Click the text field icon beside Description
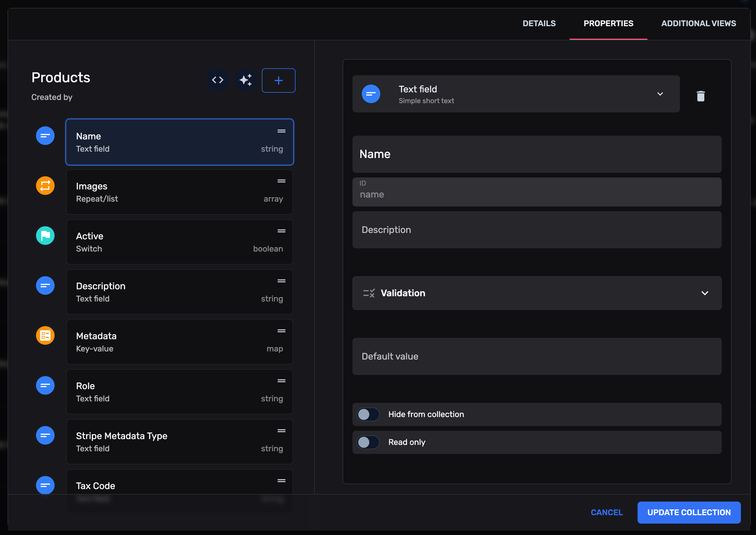Viewport: 756px width, 535px height. click(45, 285)
